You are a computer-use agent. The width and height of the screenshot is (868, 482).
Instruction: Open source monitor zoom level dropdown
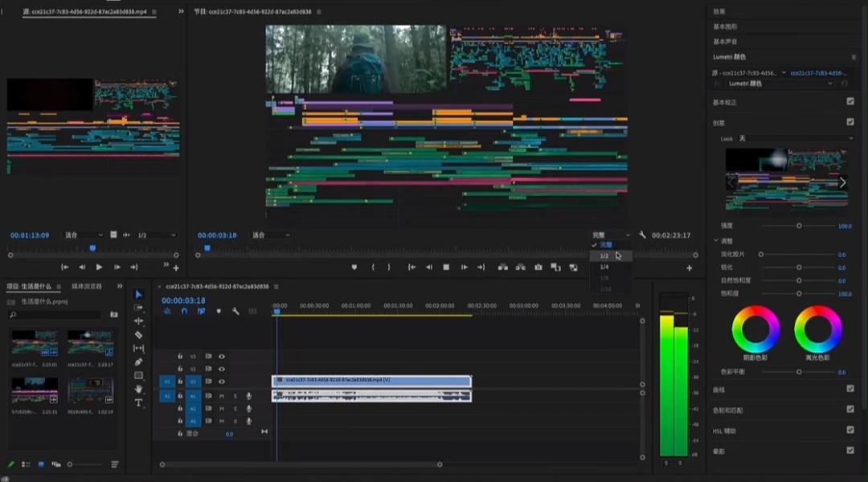point(84,235)
